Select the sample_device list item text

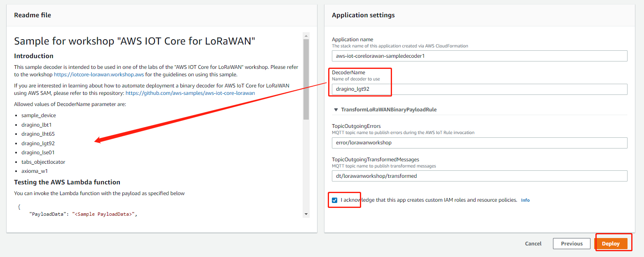[x=39, y=116]
